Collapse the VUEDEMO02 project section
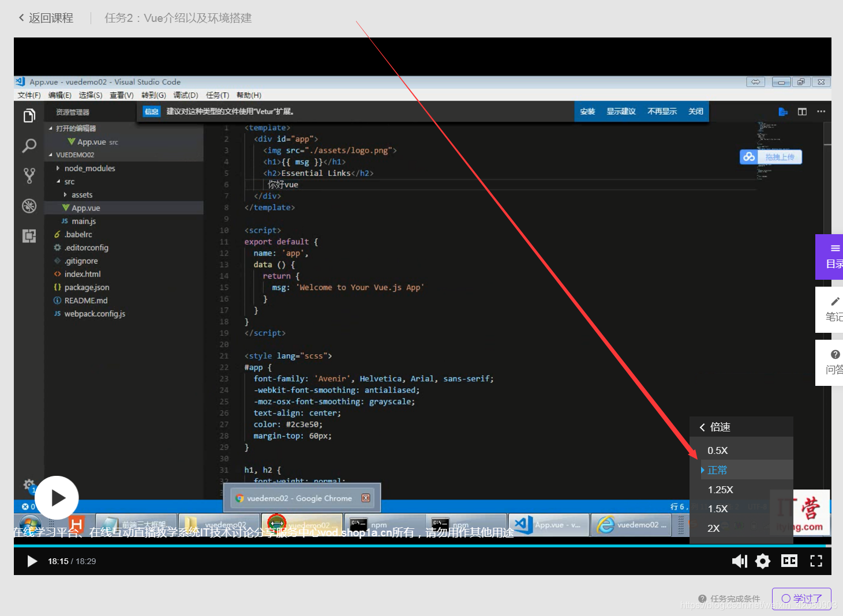Viewport: 843px width, 616px height. 124,155
